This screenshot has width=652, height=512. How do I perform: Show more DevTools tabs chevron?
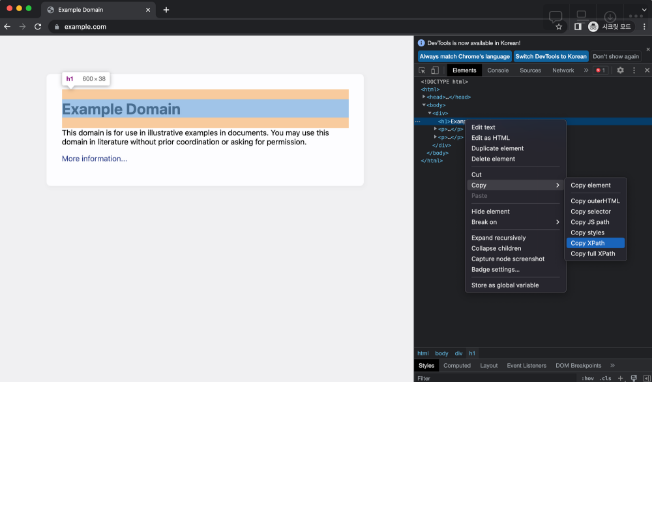pyautogui.click(x=585, y=70)
